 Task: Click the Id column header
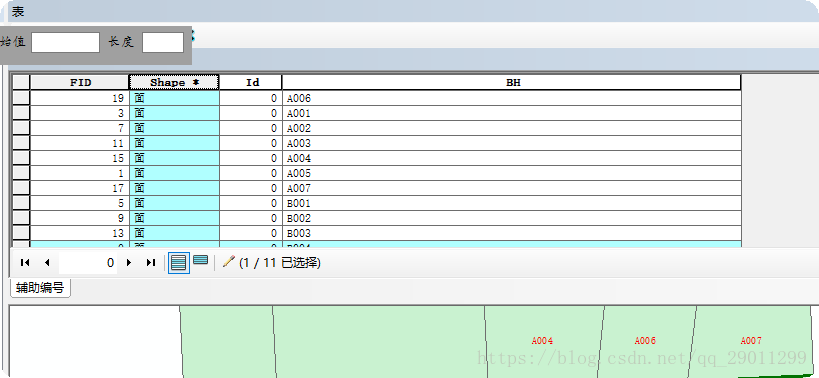click(251, 82)
